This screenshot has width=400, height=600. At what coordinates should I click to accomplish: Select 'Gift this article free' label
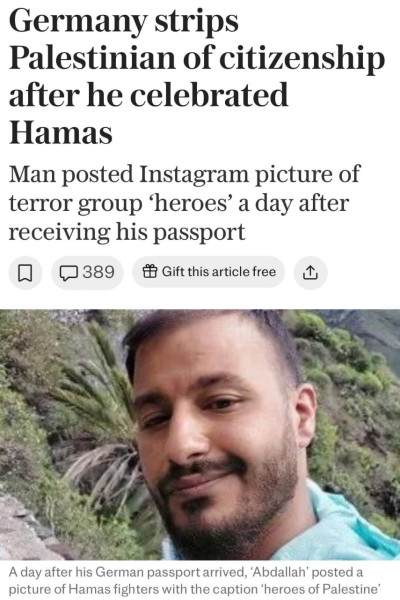pos(219,272)
